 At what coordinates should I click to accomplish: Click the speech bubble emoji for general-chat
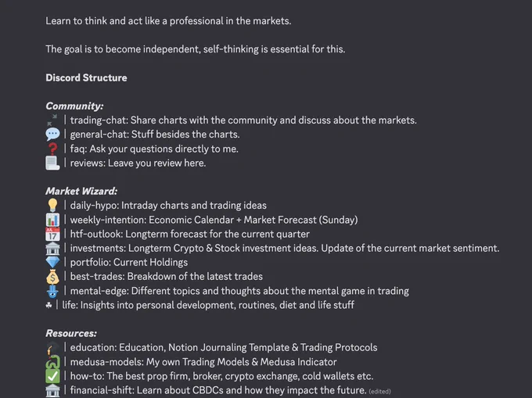click(52, 134)
